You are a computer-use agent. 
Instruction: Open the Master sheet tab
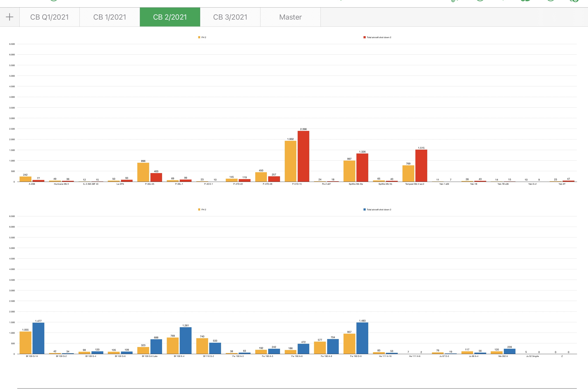point(290,17)
